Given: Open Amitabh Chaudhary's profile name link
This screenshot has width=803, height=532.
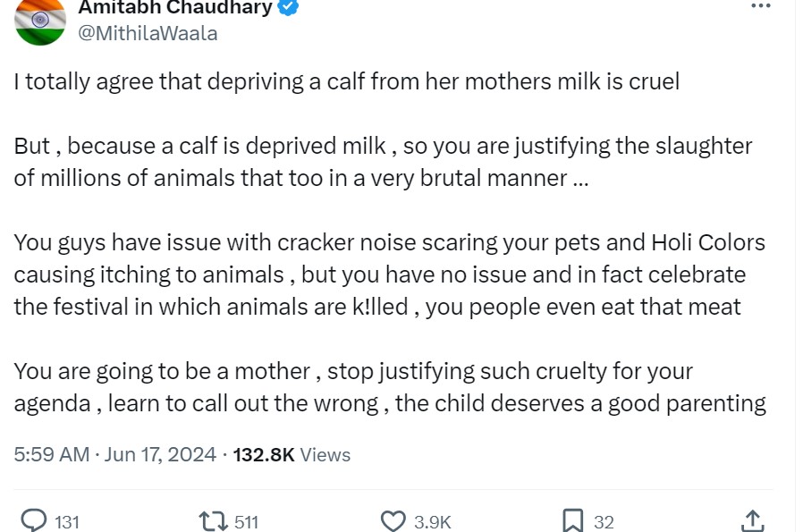Looking at the screenshot, I should tap(175, 8).
